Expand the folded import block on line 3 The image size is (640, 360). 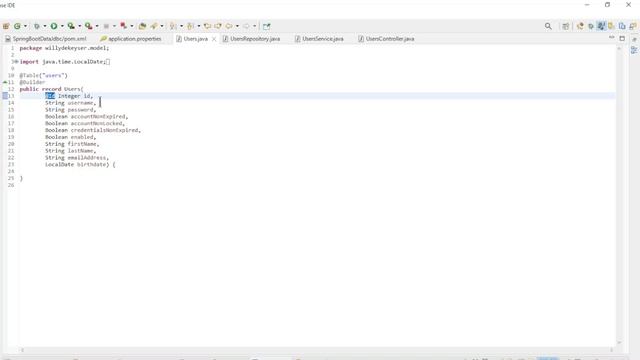(16, 62)
